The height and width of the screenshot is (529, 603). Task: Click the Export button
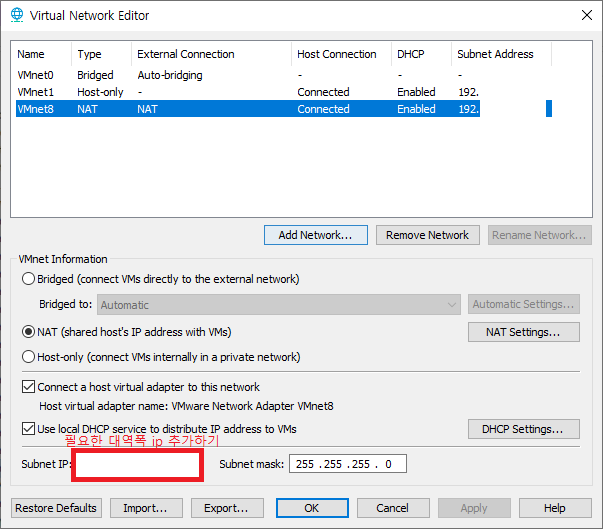tap(227, 508)
